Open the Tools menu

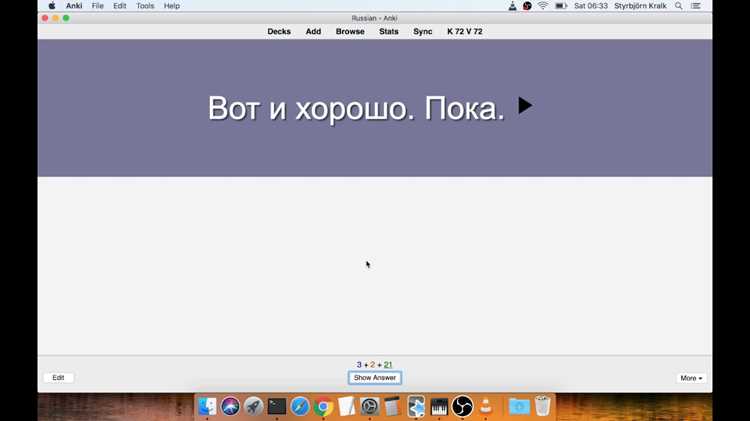tap(145, 6)
